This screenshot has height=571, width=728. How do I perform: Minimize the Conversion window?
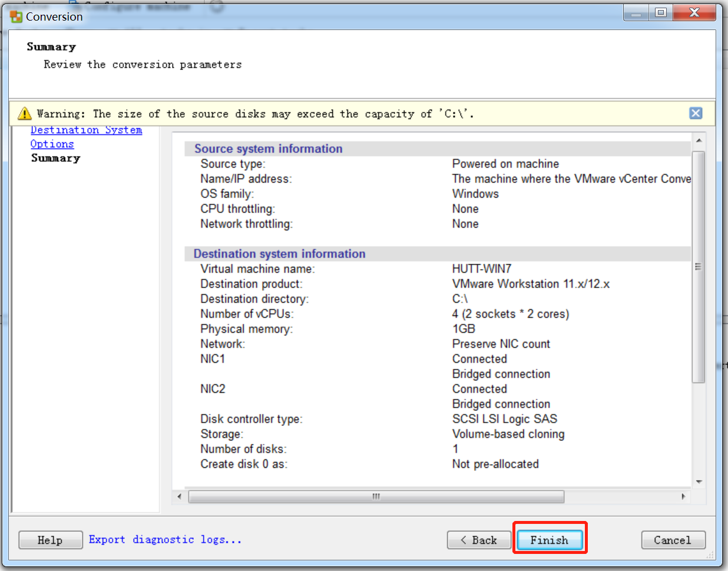coord(636,13)
